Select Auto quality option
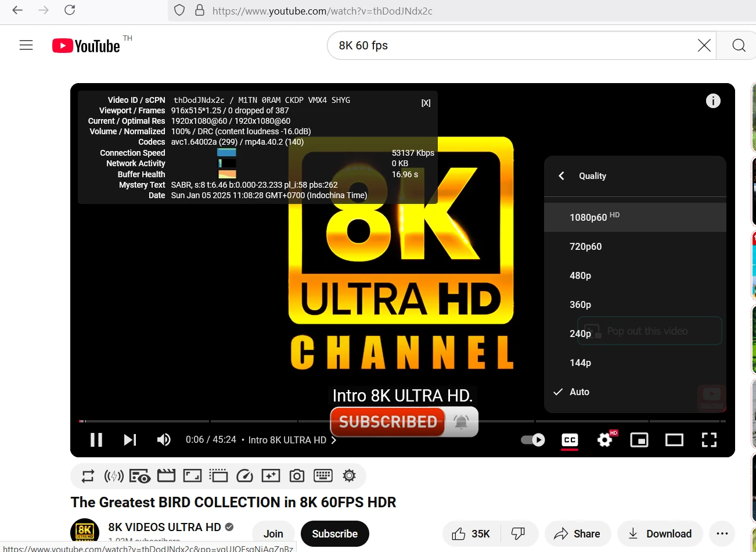This screenshot has width=756, height=552. pos(635,392)
